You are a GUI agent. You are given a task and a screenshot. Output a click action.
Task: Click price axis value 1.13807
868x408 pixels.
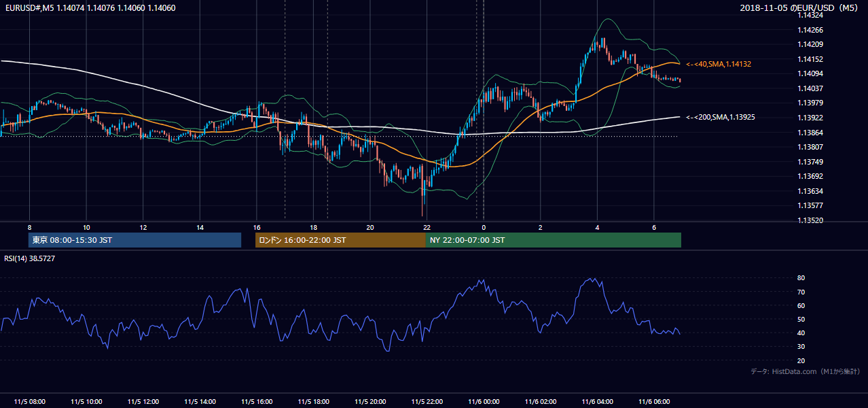(810, 147)
